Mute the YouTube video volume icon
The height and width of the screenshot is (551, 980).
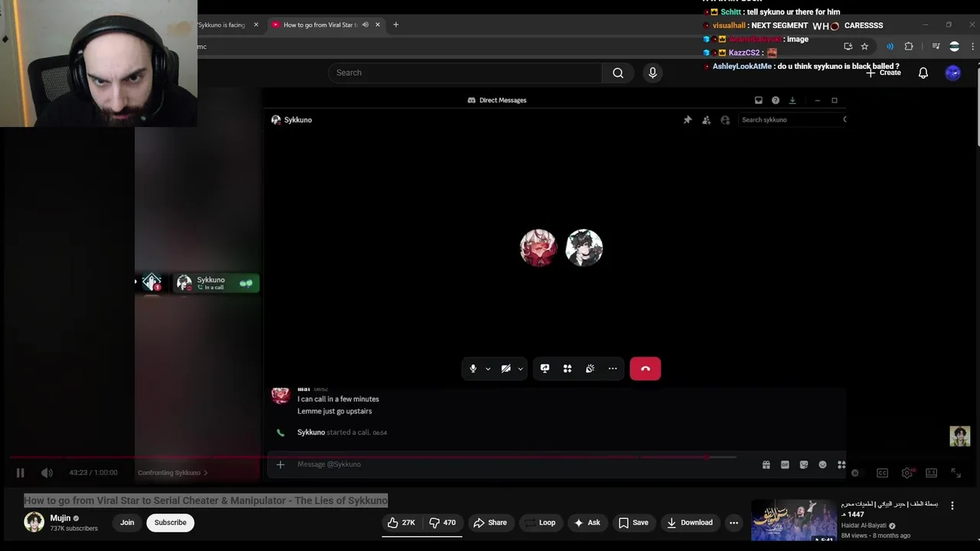coord(47,473)
